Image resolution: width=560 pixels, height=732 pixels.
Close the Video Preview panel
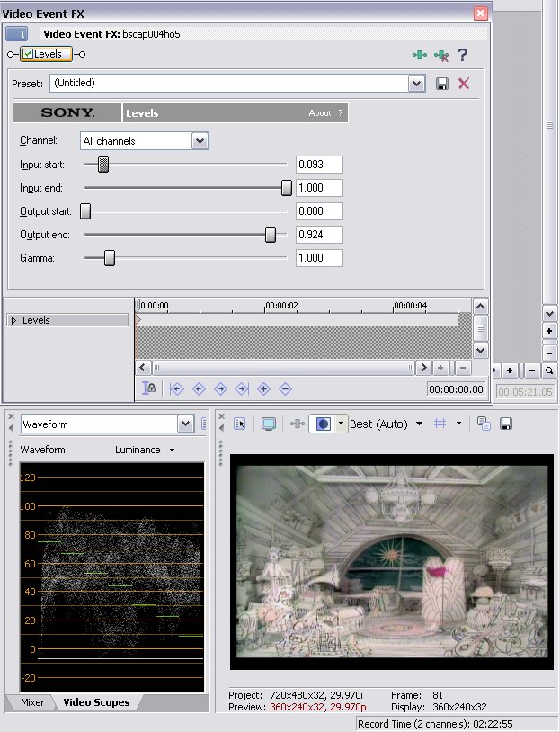(222, 416)
